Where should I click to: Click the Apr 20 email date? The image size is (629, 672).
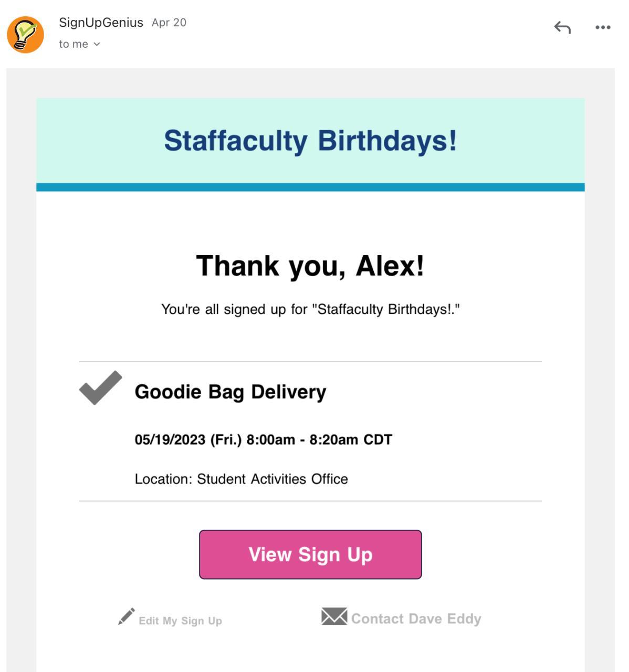coord(169,23)
